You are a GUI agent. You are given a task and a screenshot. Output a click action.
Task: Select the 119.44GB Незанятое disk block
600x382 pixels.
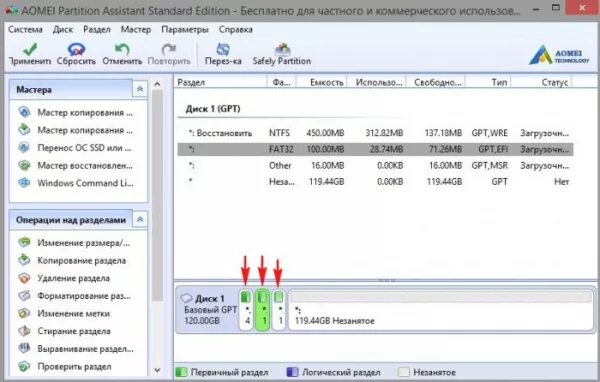(441, 310)
